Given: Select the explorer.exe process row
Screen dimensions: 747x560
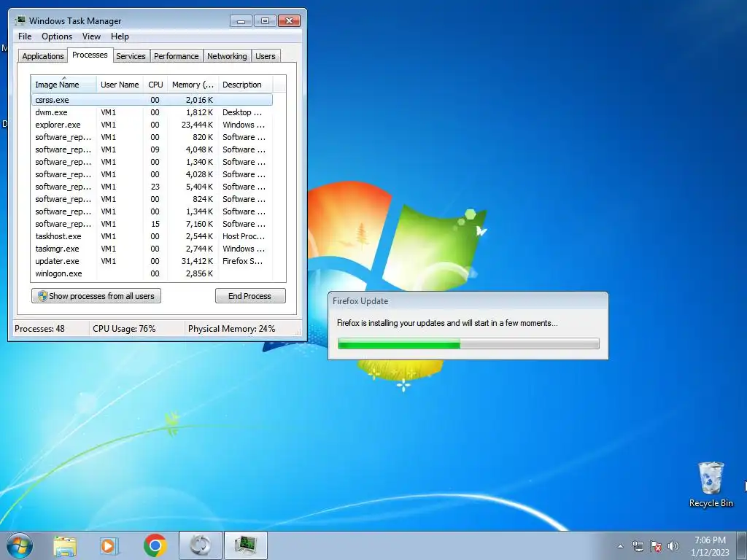Looking at the screenshot, I should [152, 125].
